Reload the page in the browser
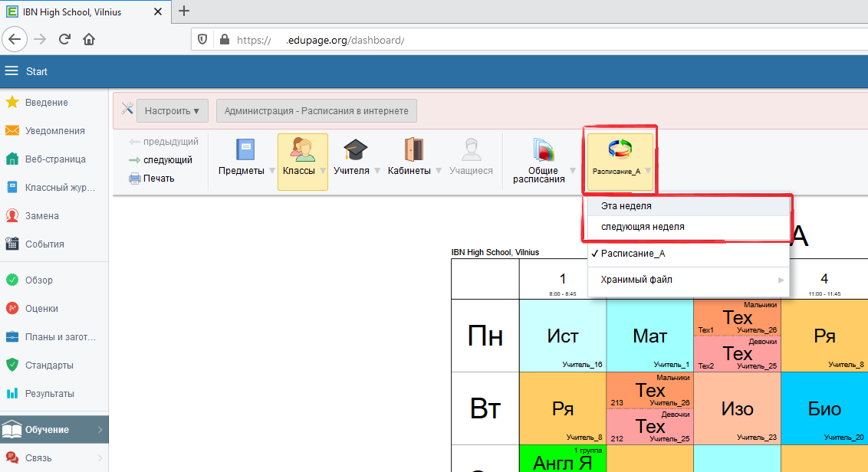Screen dimensions: 868x472 coord(64,39)
